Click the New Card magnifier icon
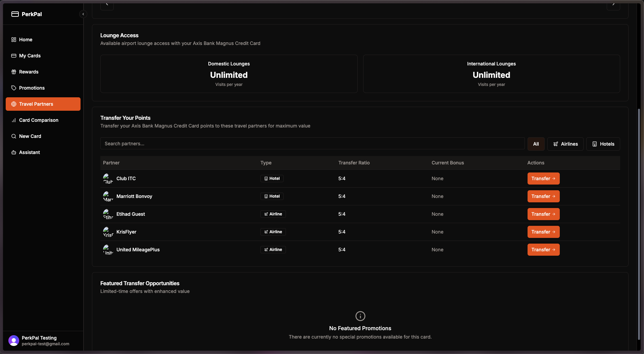The height and width of the screenshot is (354, 644). coord(14,136)
